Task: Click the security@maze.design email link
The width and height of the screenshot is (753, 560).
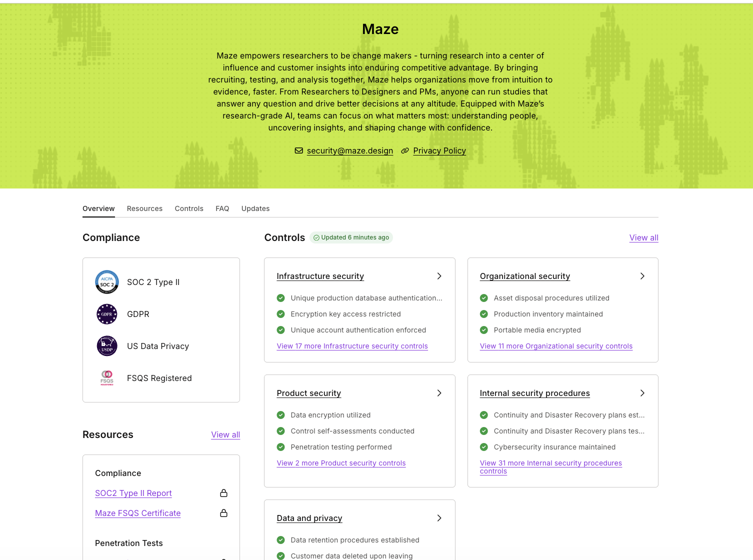Action: 350,150
